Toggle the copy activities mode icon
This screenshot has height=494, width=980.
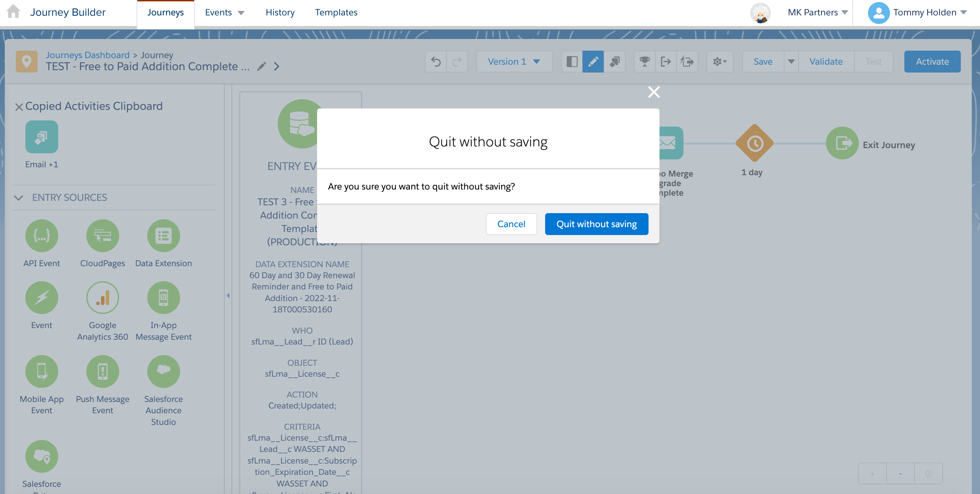click(614, 62)
